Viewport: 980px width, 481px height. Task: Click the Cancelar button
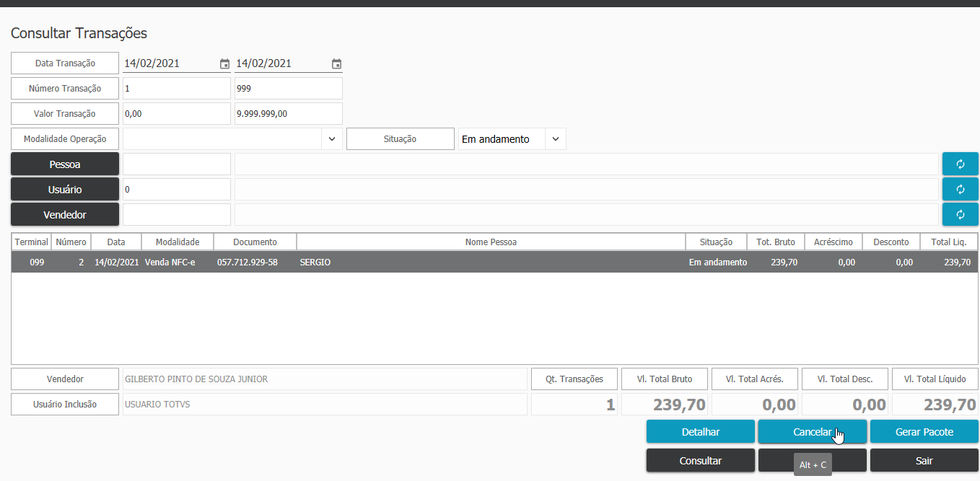click(812, 432)
